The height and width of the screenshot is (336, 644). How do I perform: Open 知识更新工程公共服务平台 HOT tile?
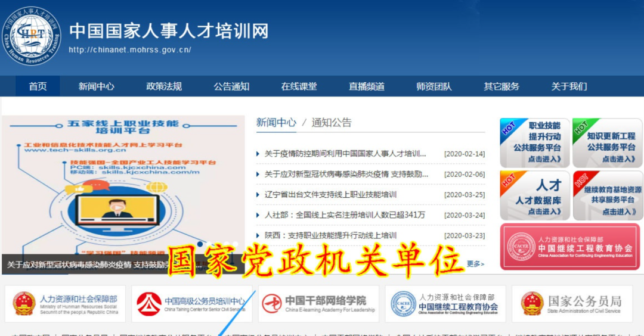(x=607, y=143)
